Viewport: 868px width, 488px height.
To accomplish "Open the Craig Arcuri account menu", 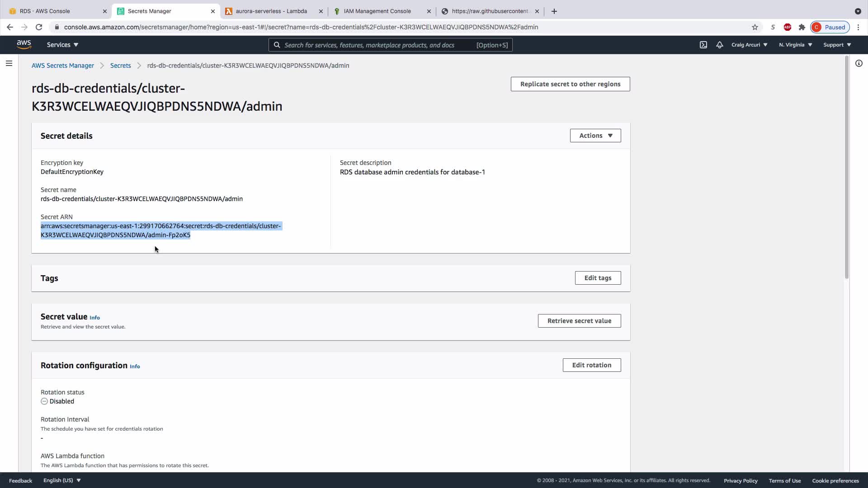I will coord(749,45).
